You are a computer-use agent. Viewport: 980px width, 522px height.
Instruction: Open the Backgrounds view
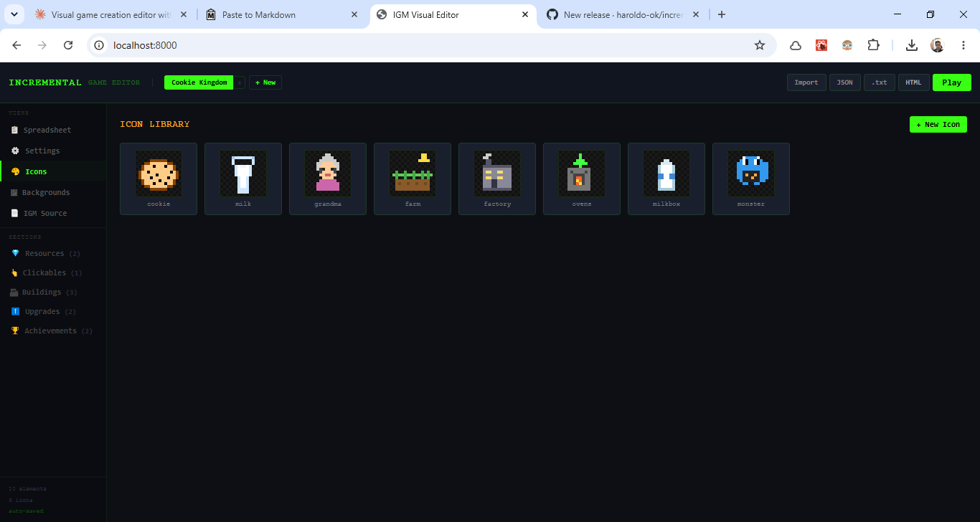(53, 192)
